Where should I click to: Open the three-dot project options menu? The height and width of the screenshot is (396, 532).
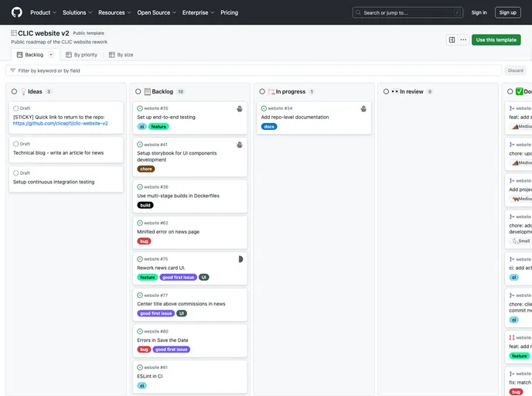[x=463, y=39]
